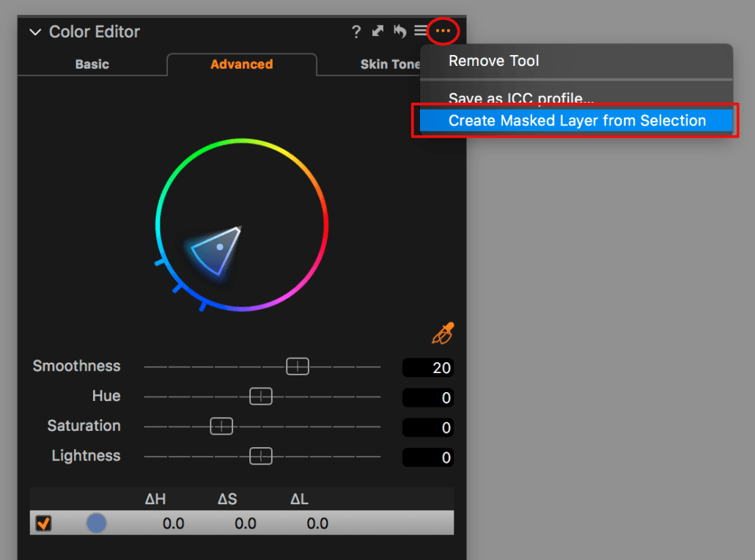Select the Smoothness value showing 20
755x560 pixels.
coord(427,366)
